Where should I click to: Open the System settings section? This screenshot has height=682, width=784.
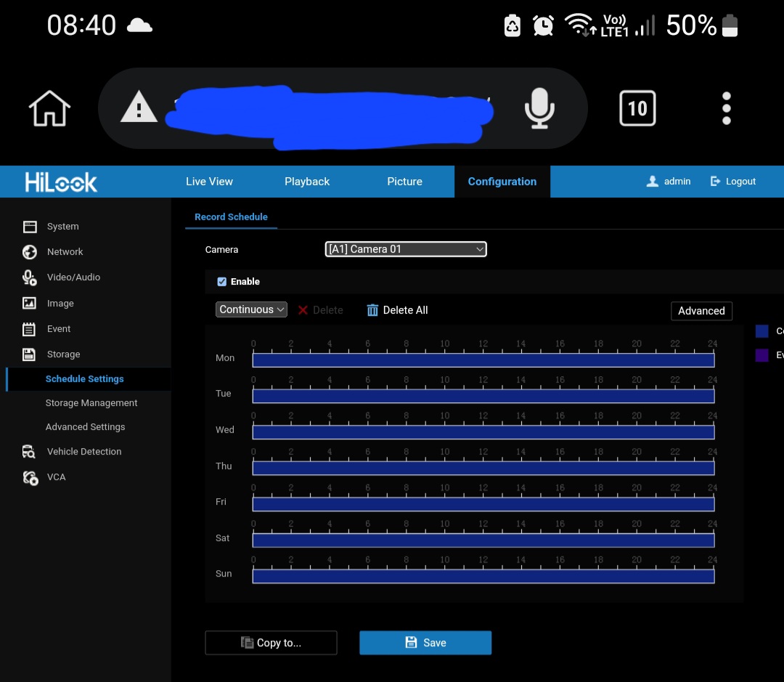(x=62, y=227)
